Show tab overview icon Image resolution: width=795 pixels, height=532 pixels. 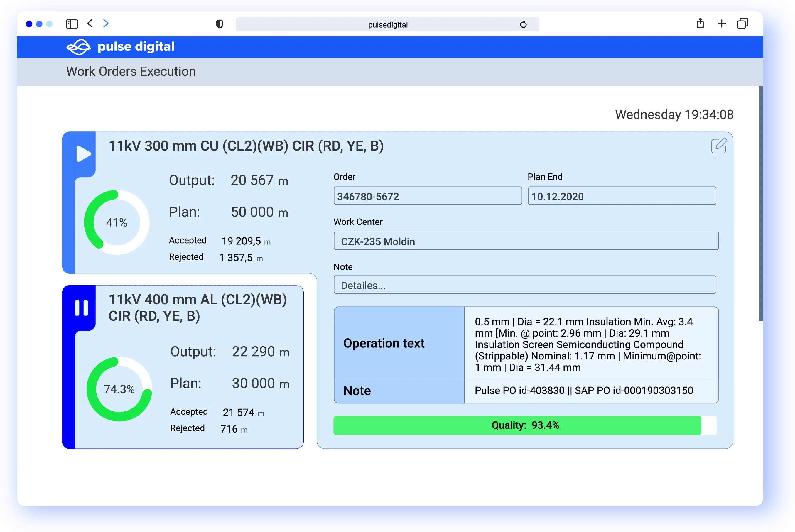point(743,23)
